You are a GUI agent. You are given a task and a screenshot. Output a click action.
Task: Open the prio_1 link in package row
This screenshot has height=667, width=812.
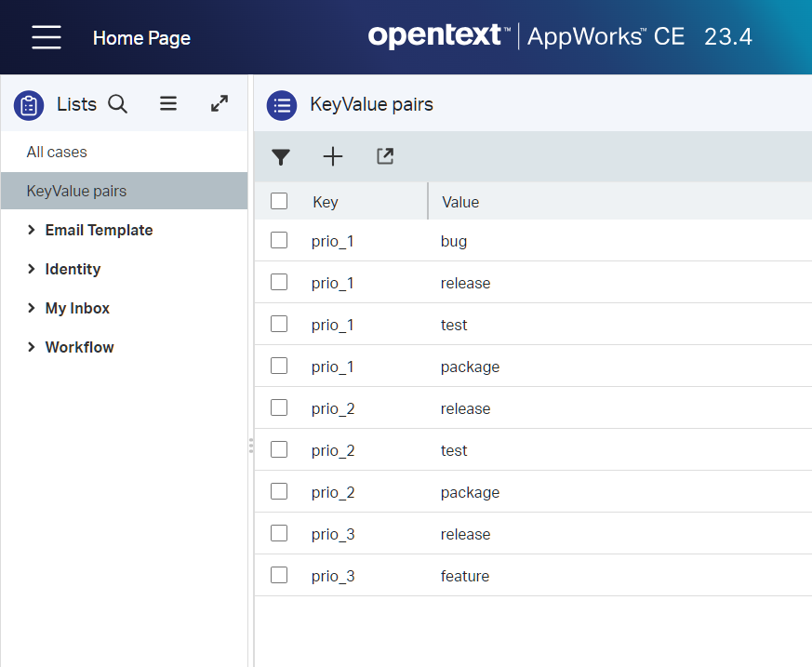(333, 367)
